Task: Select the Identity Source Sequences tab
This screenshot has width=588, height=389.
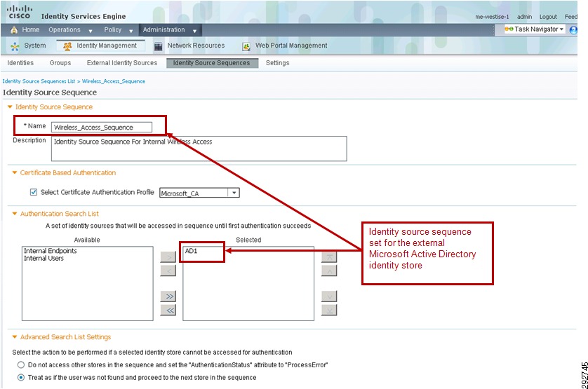Action: point(212,63)
